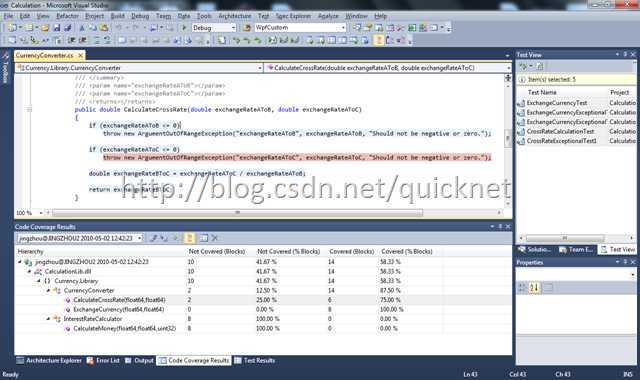Click the Undo toolbar icon
The image size is (640, 380).
(119, 28)
